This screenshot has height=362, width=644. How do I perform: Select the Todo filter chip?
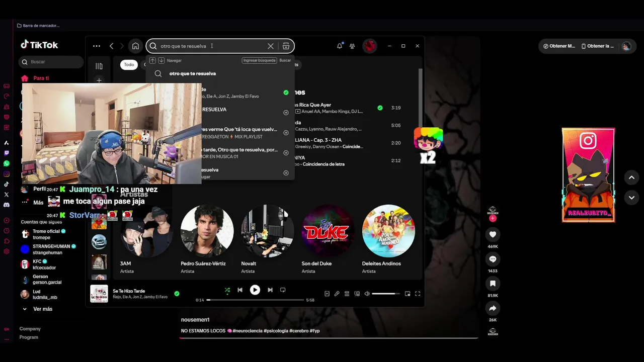(129, 64)
